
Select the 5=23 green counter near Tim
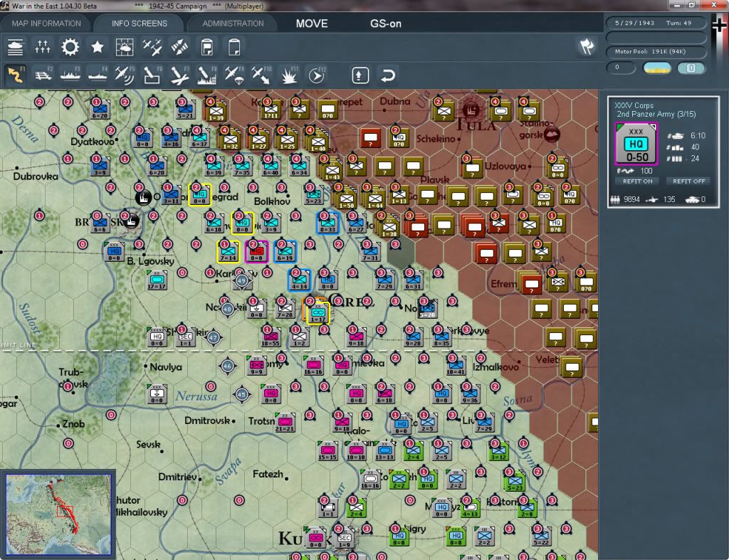(x=515, y=482)
